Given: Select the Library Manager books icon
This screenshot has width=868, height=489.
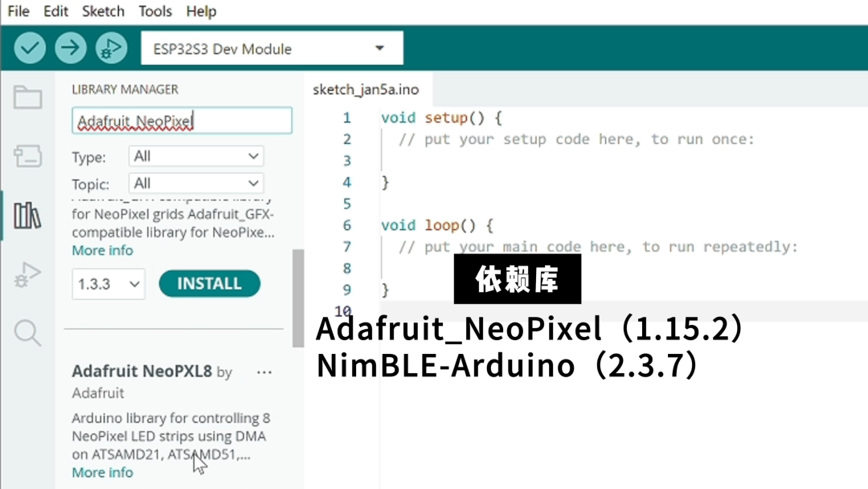Looking at the screenshot, I should click(27, 216).
